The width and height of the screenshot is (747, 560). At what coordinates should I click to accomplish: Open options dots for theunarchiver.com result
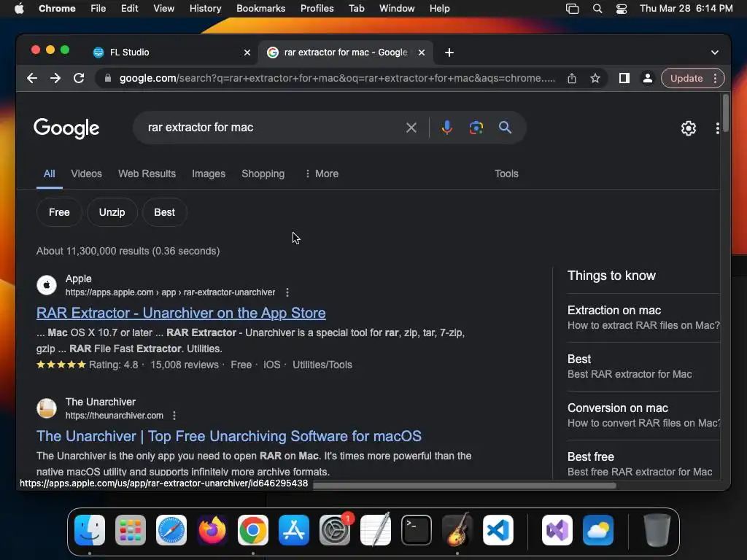174,416
